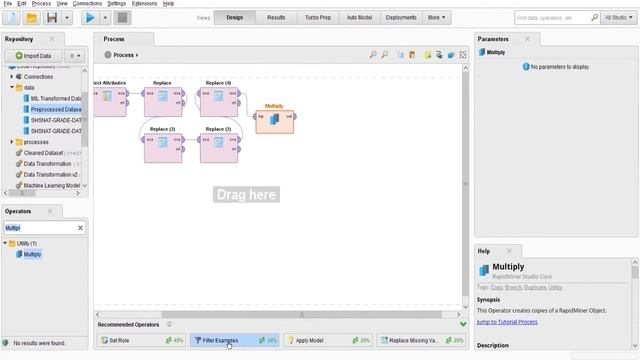The image size is (640, 360).
Task: Open the File menu
Action: click(x=8, y=4)
